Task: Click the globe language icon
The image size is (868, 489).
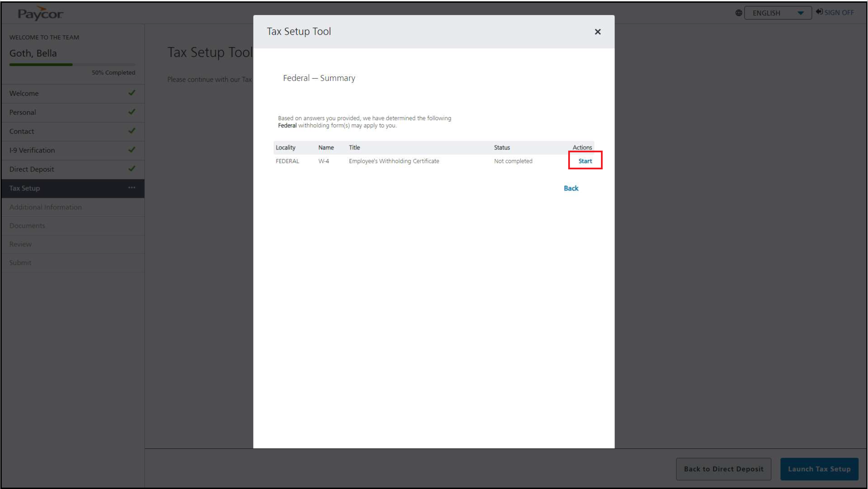Action: 738,13
